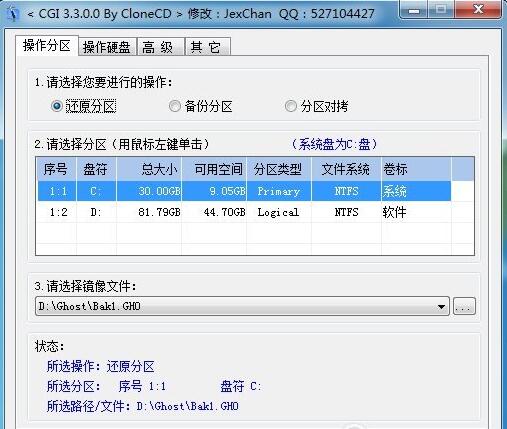Click the browse '...' button for image file
This screenshot has height=429, width=507.
464,306
